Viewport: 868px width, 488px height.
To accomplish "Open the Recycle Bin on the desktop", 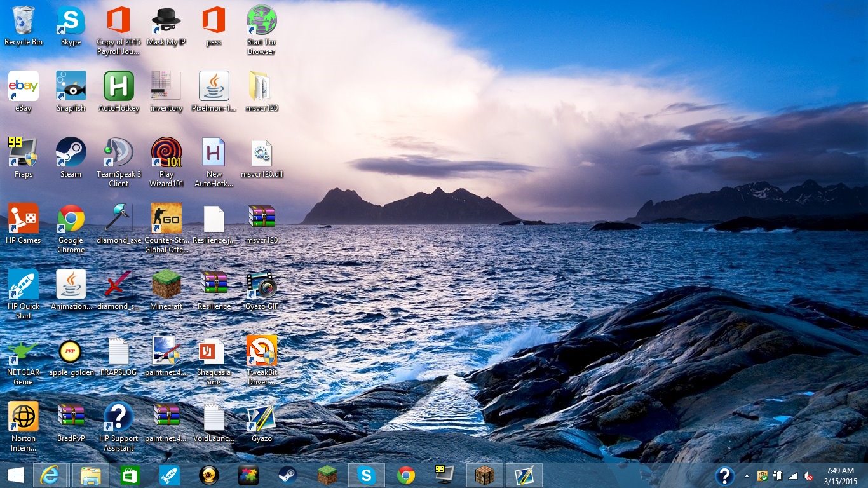I will tap(24, 25).
